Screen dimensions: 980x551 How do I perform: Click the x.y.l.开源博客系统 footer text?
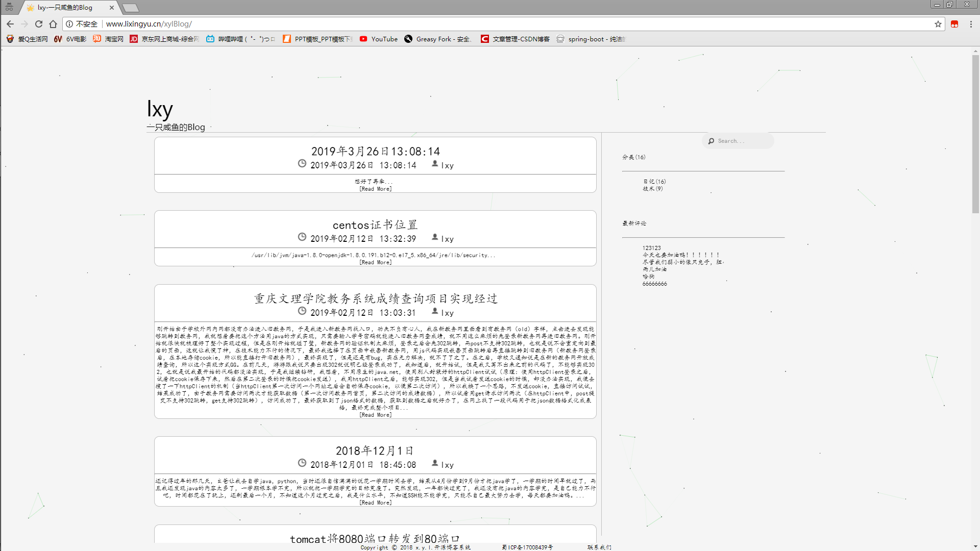443,547
